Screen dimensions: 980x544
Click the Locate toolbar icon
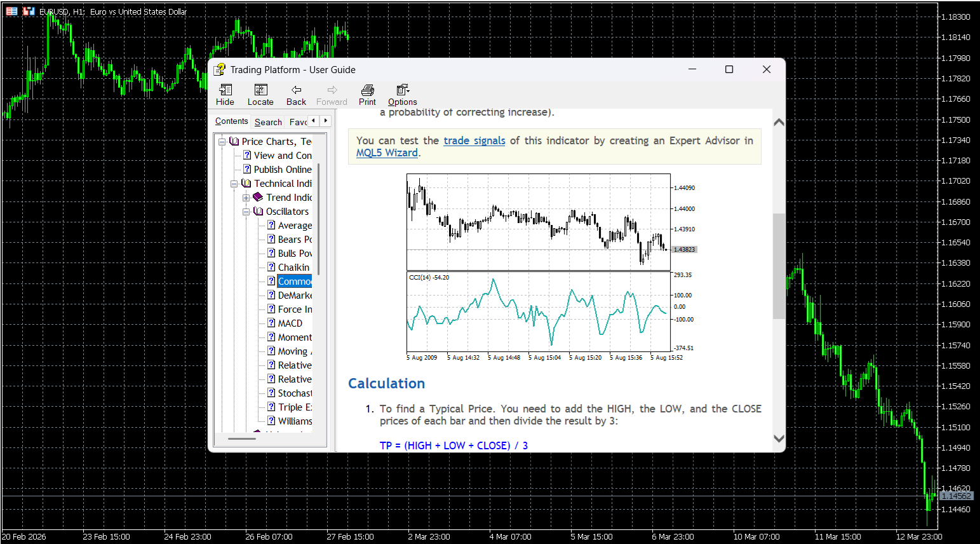tap(260, 90)
